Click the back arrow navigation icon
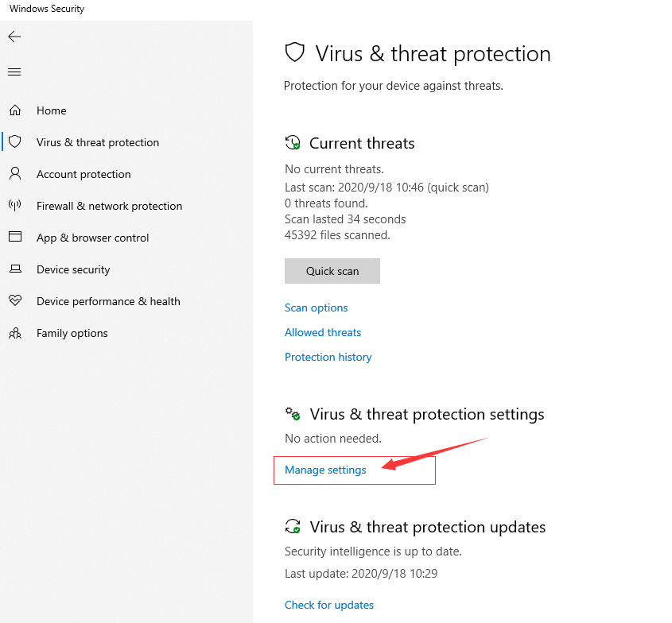 click(x=14, y=37)
